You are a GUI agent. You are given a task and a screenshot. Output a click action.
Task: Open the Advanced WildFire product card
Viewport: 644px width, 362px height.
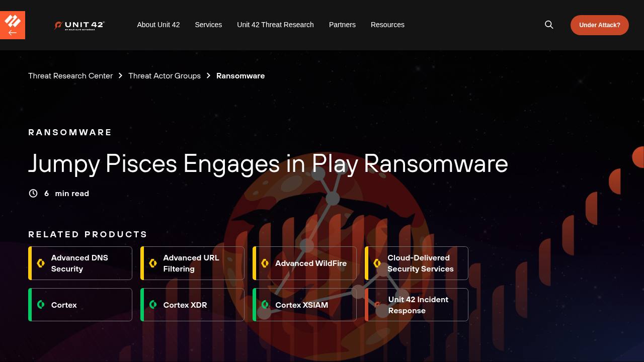pyautogui.click(x=304, y=263)
